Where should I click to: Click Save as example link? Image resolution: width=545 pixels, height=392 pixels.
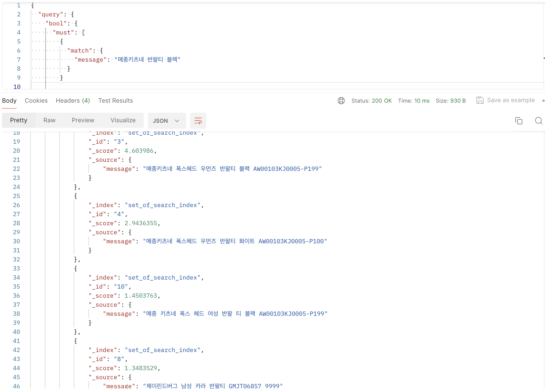[510, 100]
